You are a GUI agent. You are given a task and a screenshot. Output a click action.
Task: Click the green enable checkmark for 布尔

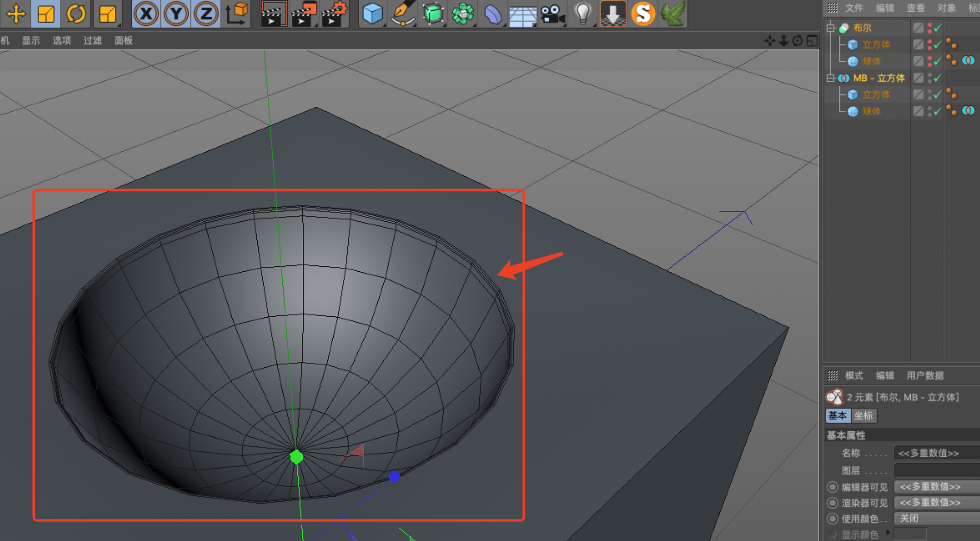937,28
